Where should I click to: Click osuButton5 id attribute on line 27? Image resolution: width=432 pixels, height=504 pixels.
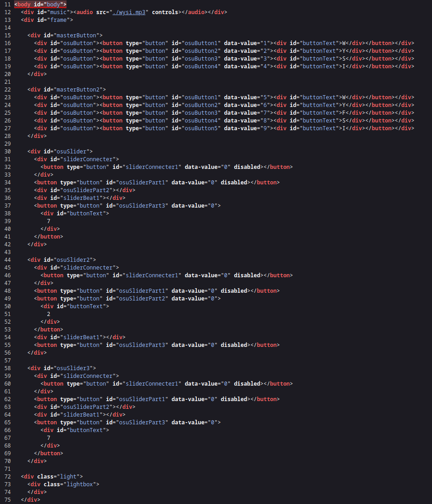point(196,128)
